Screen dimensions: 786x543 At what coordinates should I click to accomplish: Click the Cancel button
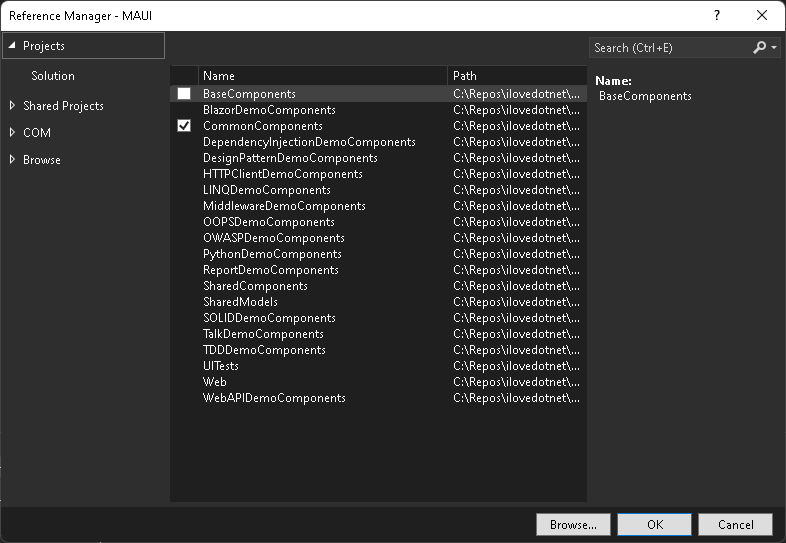click(735, 524)
